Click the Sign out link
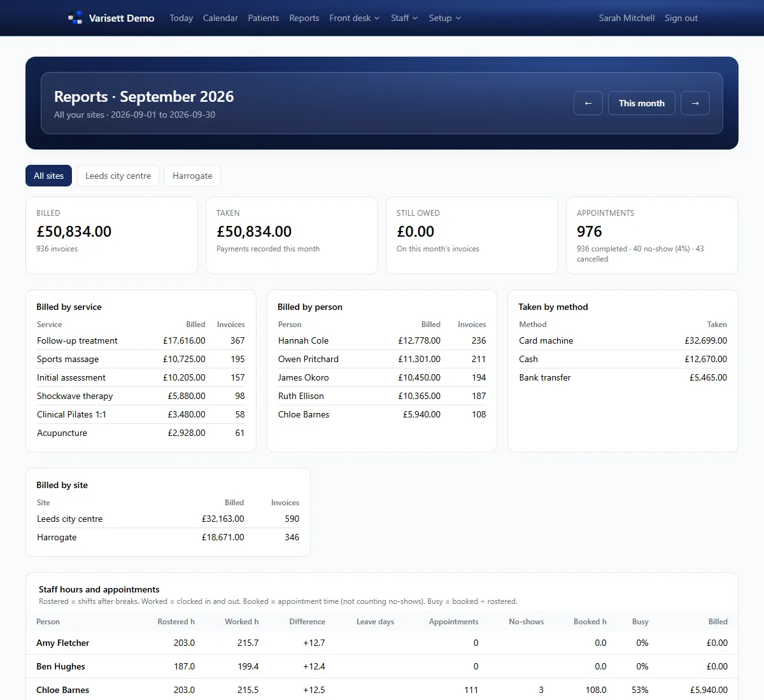 [681, 18]
